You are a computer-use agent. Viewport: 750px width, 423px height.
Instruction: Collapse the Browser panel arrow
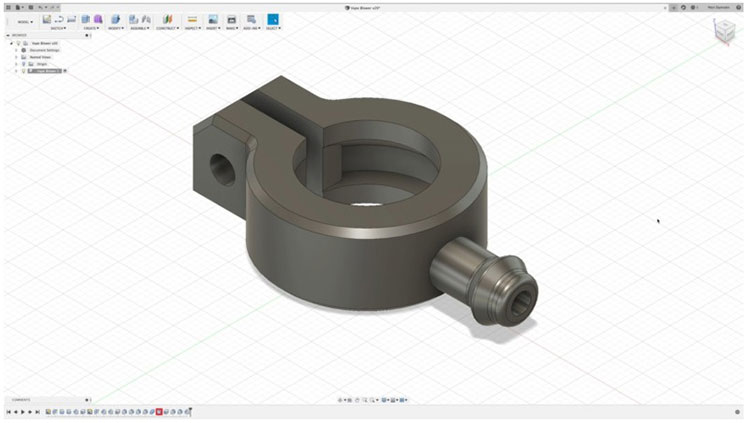(x=8, y=35)
